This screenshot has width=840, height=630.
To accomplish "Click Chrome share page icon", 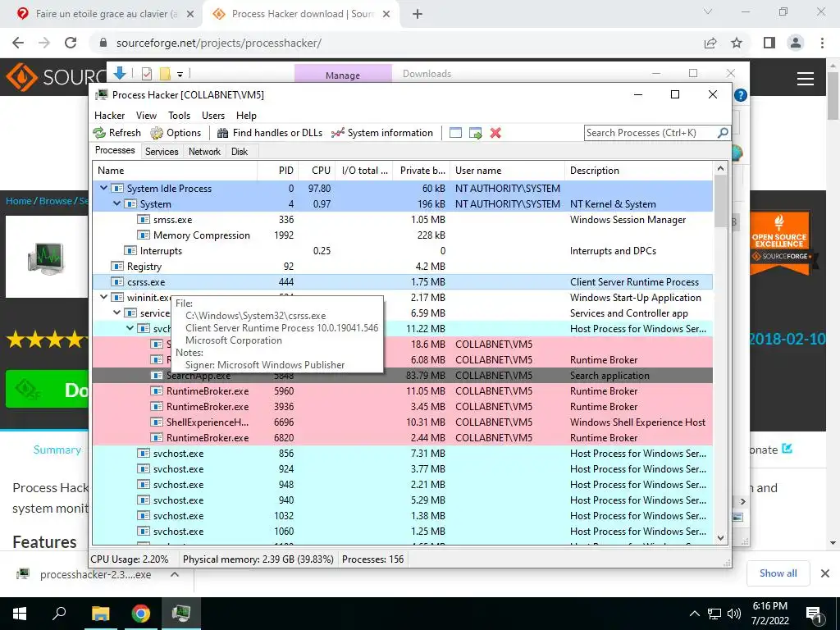I will [710, 43].
